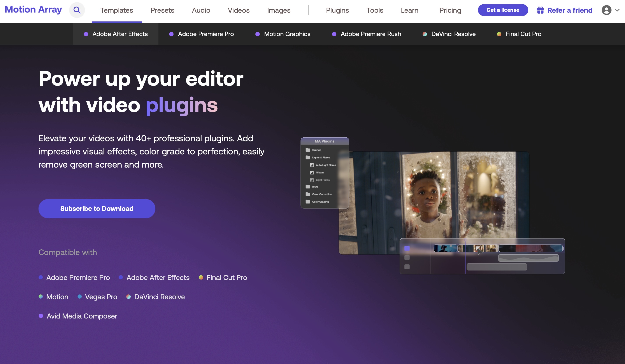This screenshot has height=364, width=625.
Task: Click the Subscribe to Download button
Action: (97, 208)
